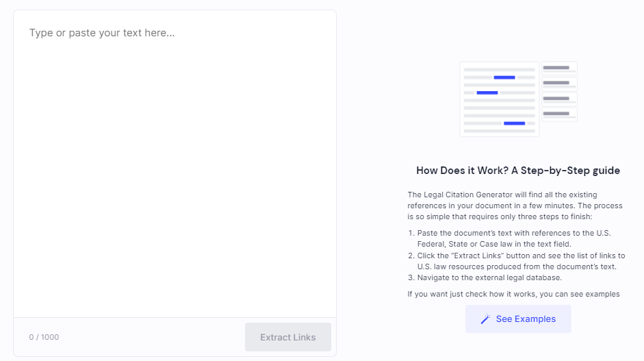Click the step 'Navigate to the external legal database.'
Viewport: 644px width, 361px height.
pyautogui.click(x=489, y=277)
